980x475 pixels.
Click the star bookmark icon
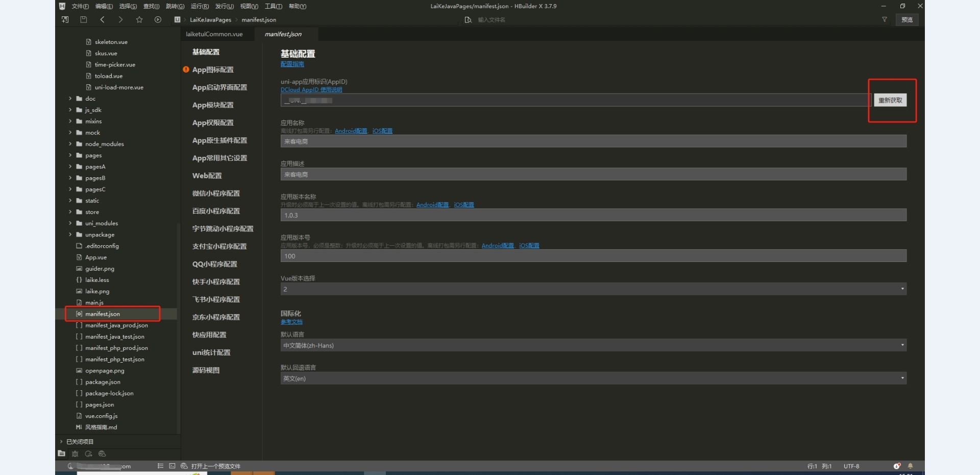139,20
